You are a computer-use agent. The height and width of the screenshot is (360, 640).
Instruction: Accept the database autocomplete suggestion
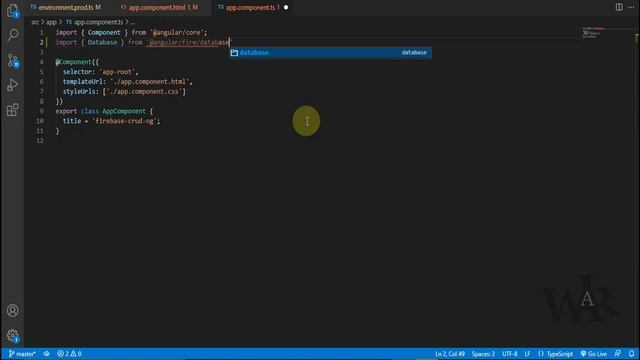pos(330,53)
